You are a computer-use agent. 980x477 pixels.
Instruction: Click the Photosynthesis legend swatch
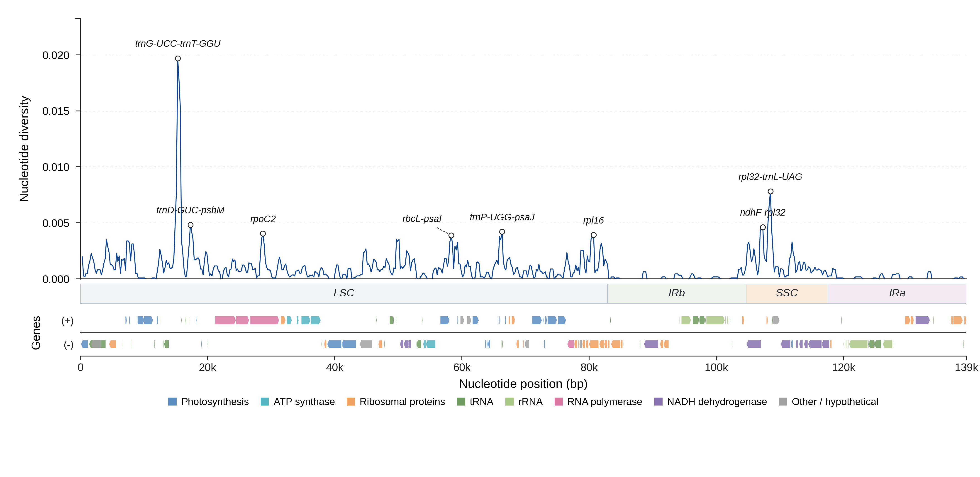(x=172, y=402)
